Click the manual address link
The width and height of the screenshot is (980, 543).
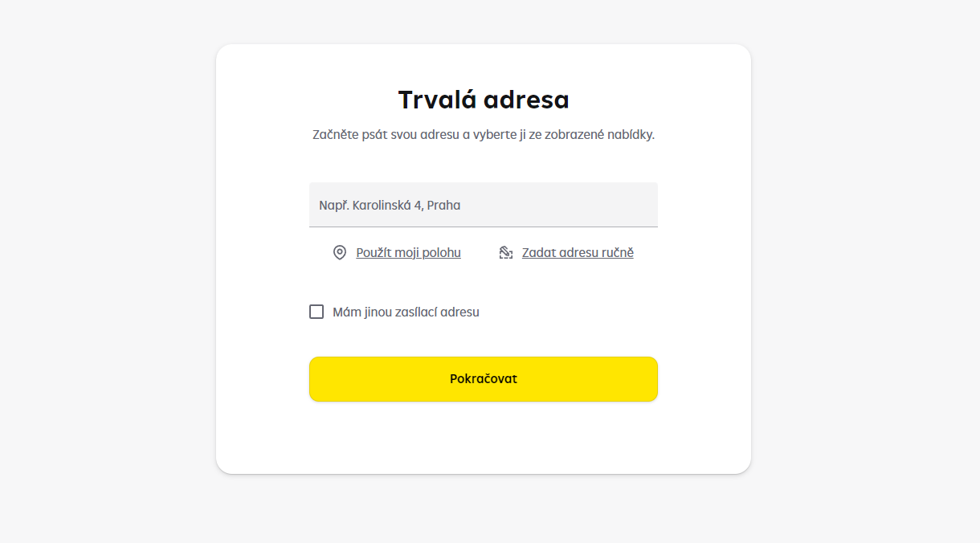[578, 251]
